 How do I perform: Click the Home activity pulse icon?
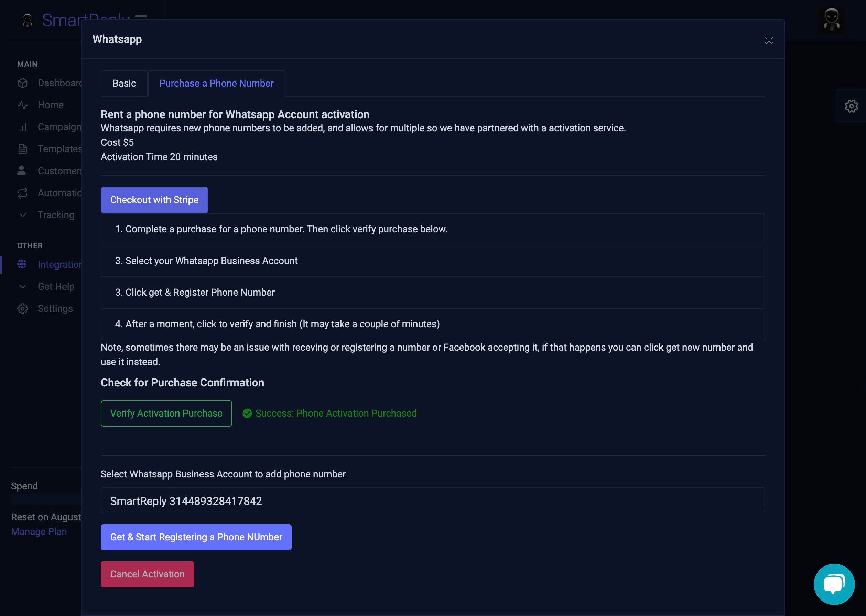click(x=23, y=105)
